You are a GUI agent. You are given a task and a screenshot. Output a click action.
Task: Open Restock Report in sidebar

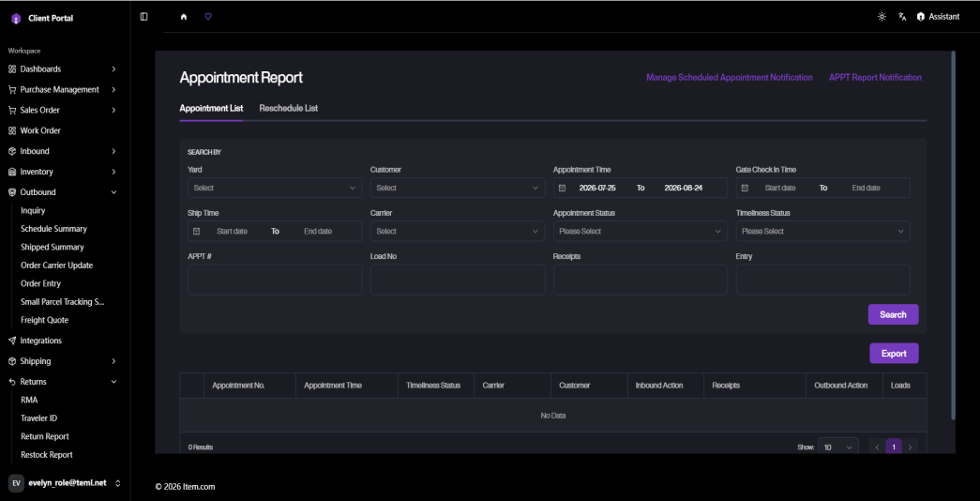pos(47,455)
